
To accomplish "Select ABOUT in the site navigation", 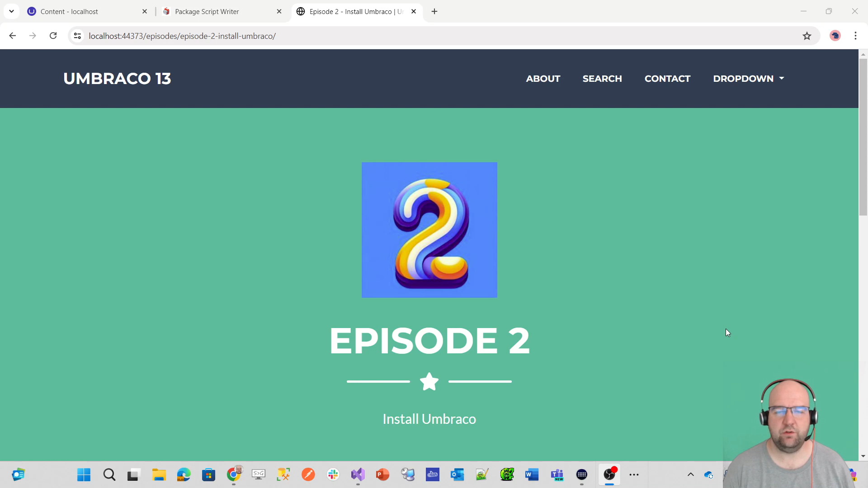I will pyautogui.click(x=543, y=79).
